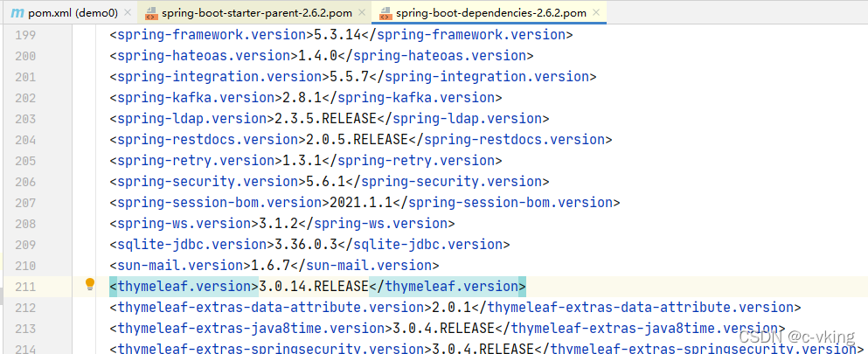Click the opening spring-retry.version tag
This screenshot has width=868, height=354.
pos(196,161)
